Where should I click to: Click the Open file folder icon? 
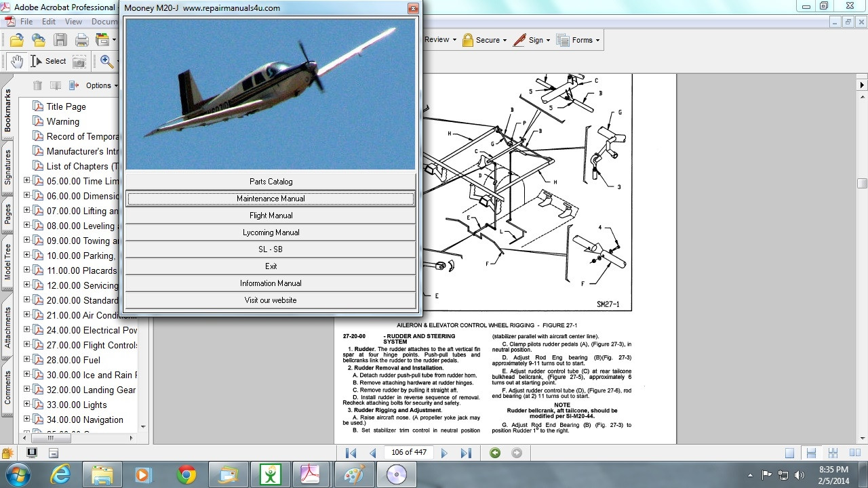(x=17, y=40)
